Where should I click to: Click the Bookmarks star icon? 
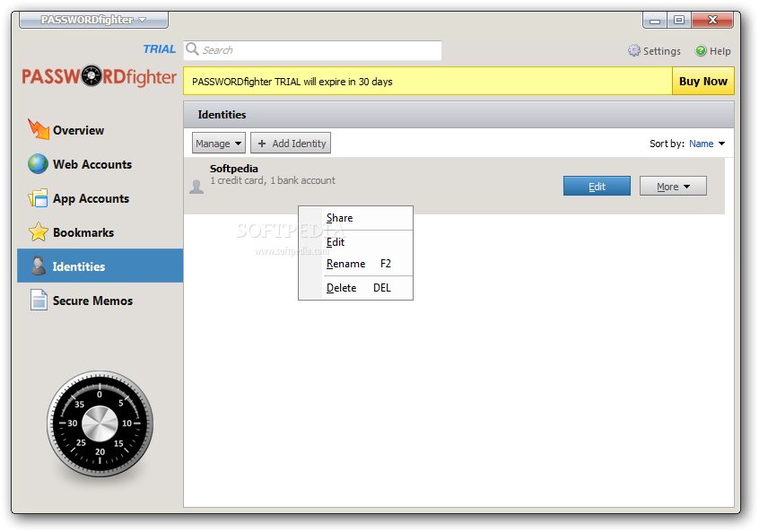coord(39,231)
